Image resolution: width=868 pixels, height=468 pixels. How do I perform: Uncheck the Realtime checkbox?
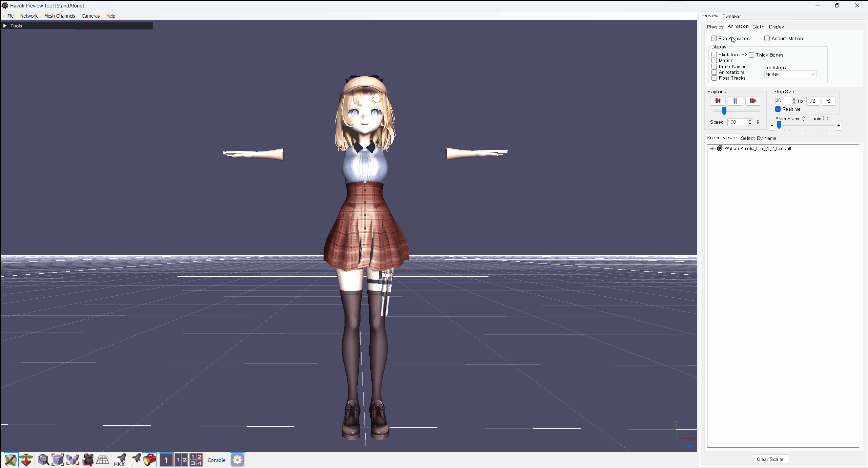pyautogui.click(x=778, y=109)
